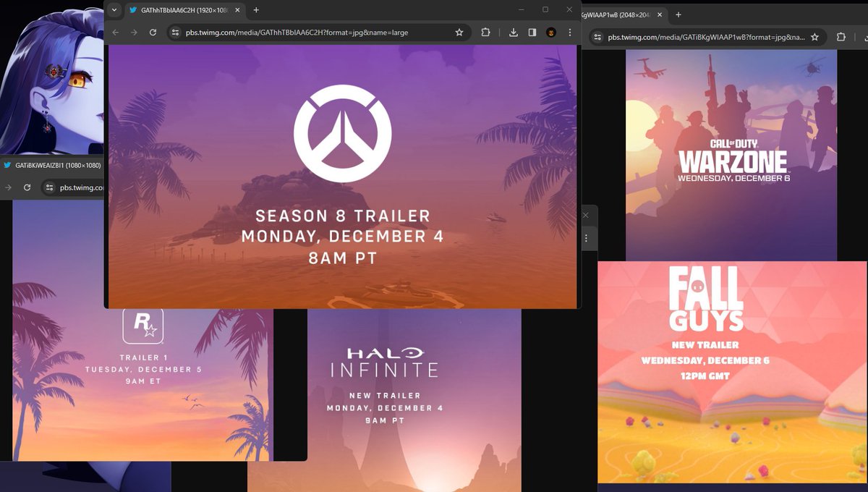Select the GAThhTBbIAA6C2H tab
The image size is (868, 492).
pyautogui.click(x=184, y=10)
